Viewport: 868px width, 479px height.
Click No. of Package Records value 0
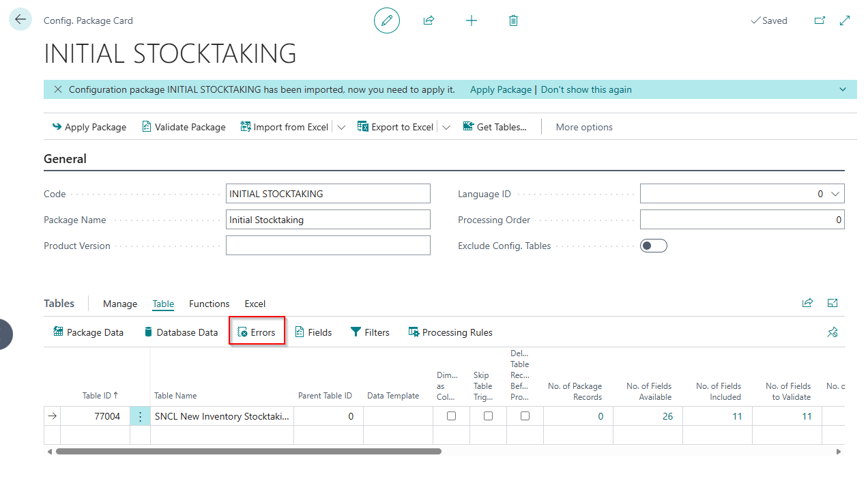click(x=601, y=416)
